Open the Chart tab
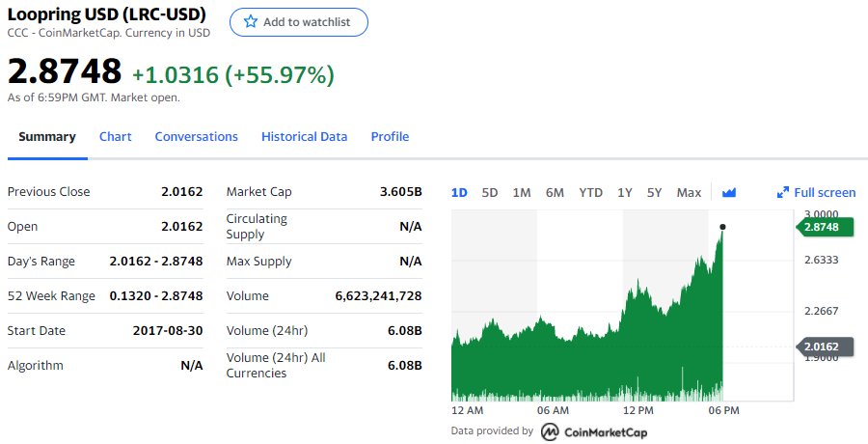The height and width of the screenshot is (444, 868). pyautogui.click(x=115, y=137)
